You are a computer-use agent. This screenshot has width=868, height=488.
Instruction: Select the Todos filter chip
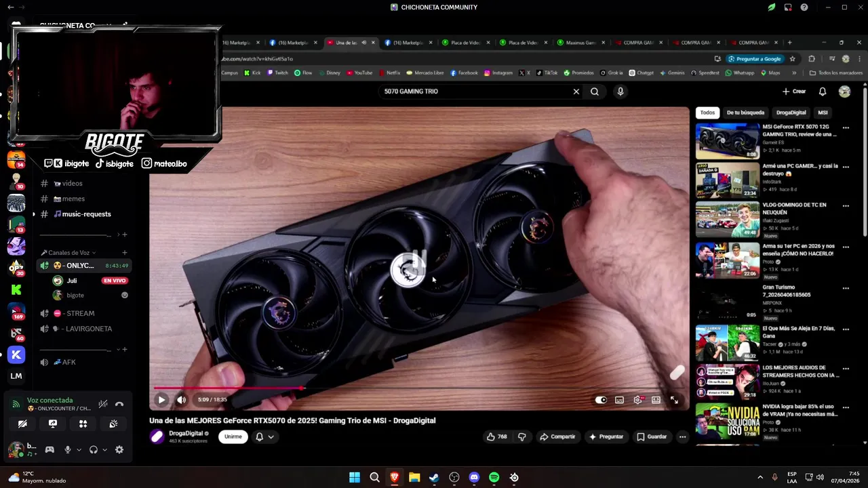707,113
